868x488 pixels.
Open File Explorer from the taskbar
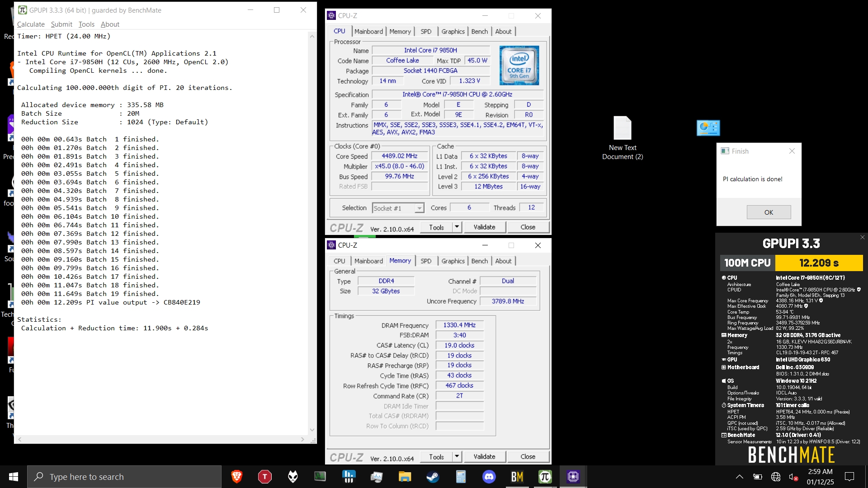(405, 477)
